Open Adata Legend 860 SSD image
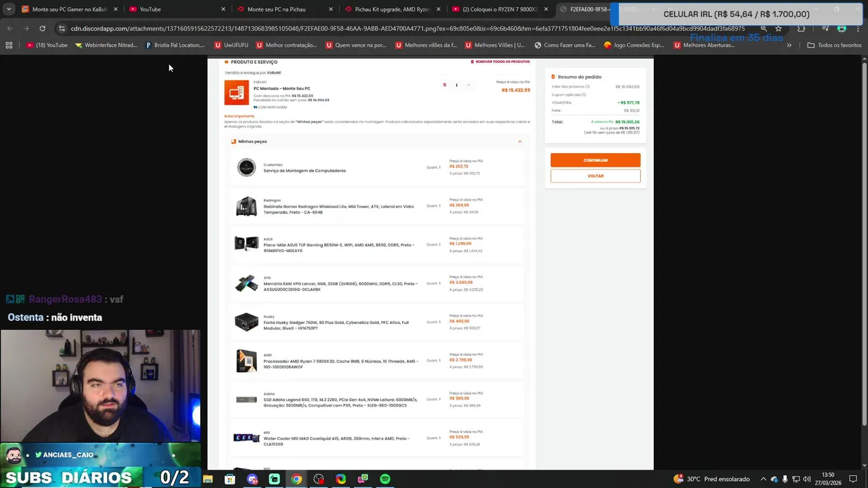Screen dimensions: 868x488 [x=246, y=399]
